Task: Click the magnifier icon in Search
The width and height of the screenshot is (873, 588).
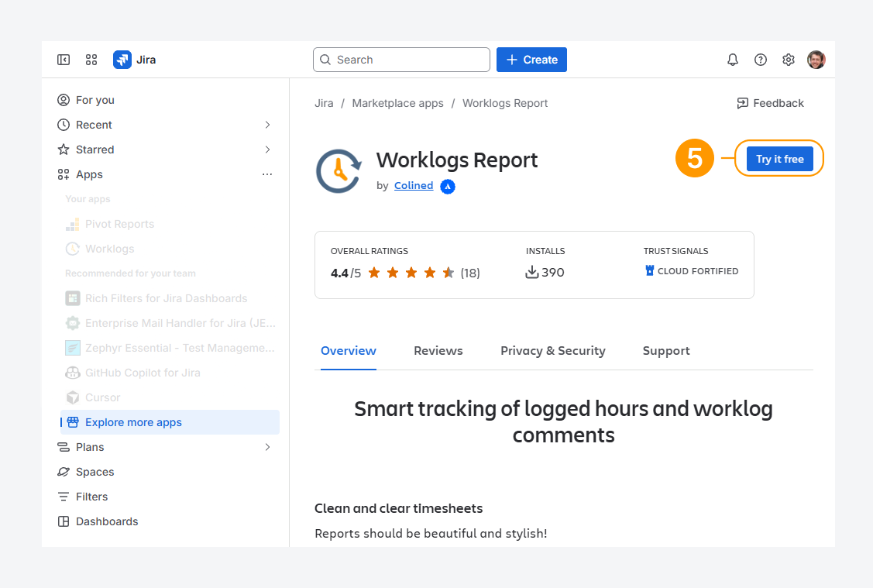Action: click(325, 60)
